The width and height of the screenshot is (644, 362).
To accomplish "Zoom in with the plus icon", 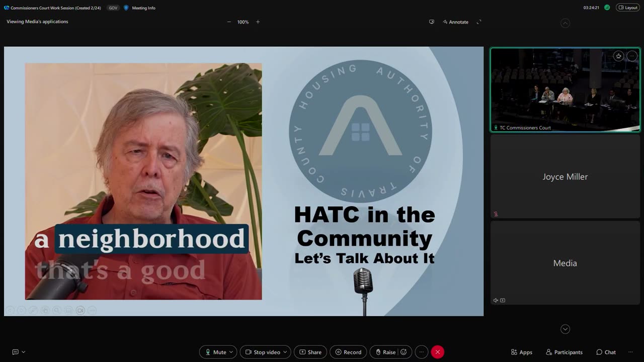I will [x=258, y=22].
